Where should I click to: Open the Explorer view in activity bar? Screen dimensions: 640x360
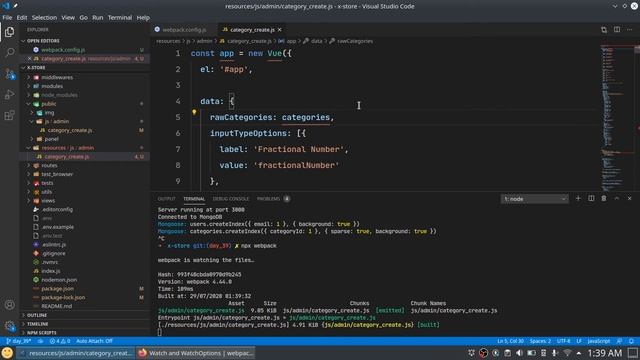[9, 32]
